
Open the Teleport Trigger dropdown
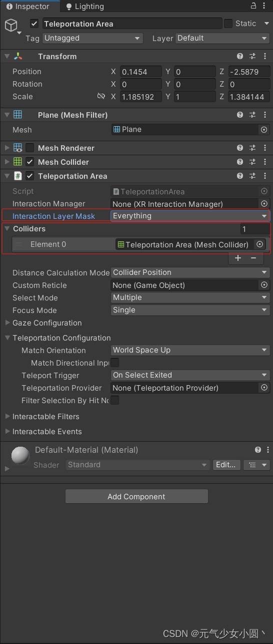pos(190,375)
